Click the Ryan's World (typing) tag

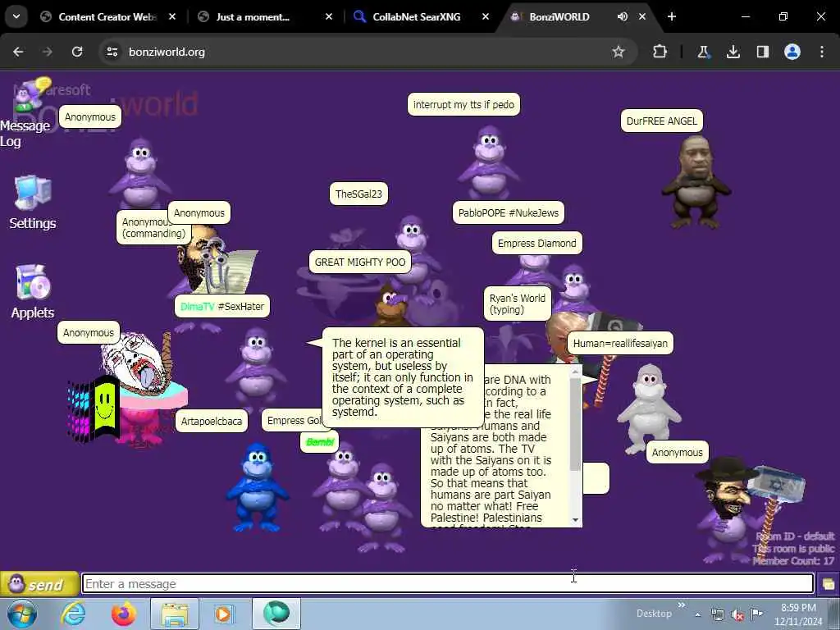[517, 304]
